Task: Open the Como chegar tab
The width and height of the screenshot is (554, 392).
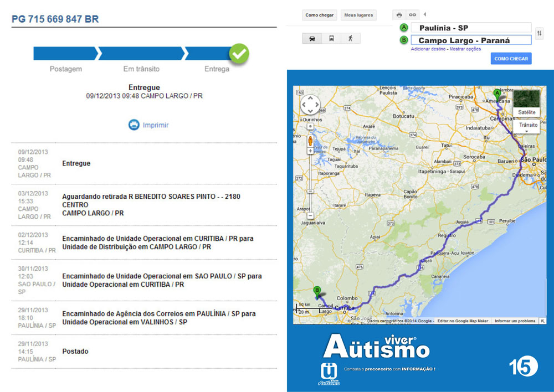Action: tap(320, 16)
